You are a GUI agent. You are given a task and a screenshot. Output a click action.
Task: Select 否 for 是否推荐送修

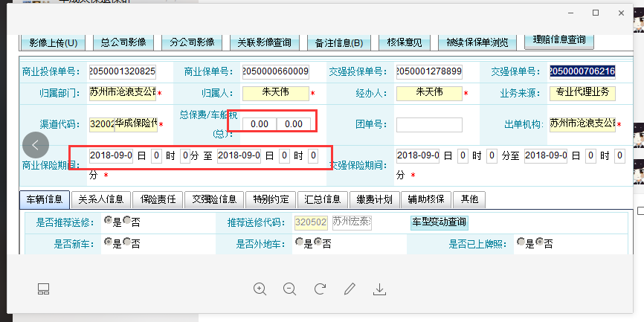click(126, 221)
